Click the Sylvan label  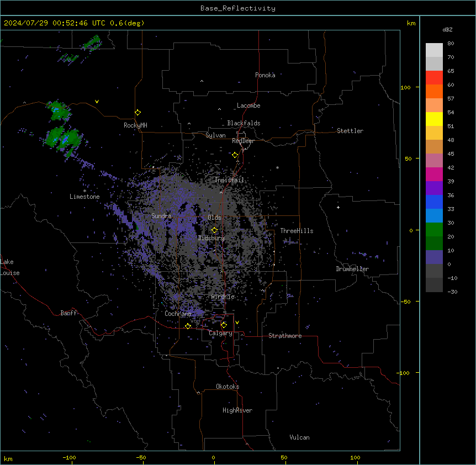click(x=215, y=135)
